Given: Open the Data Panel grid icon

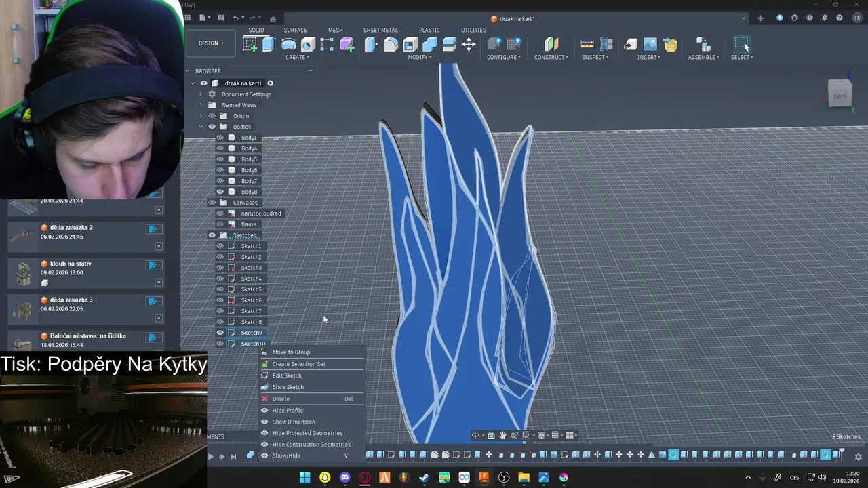Looking at the screenshot, I should click(188, 18).
